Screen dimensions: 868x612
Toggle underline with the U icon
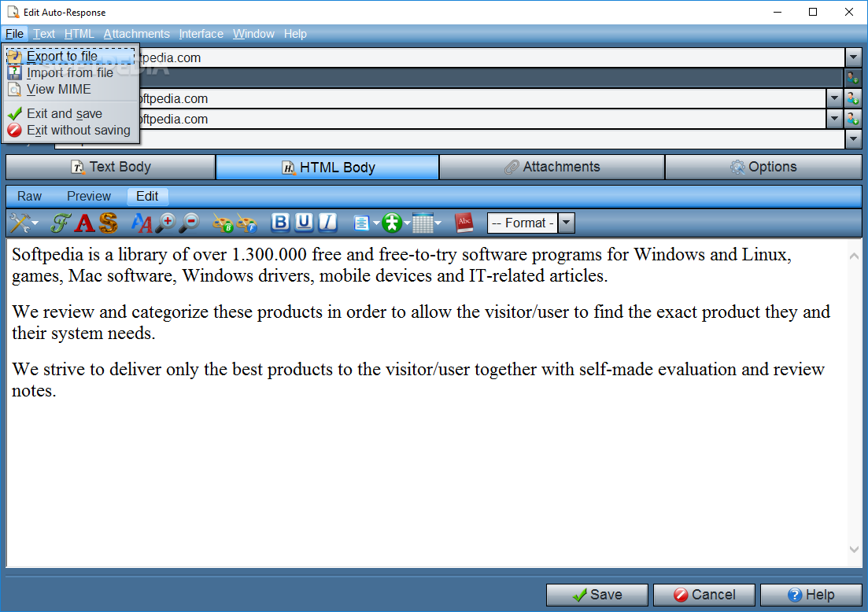303,223
